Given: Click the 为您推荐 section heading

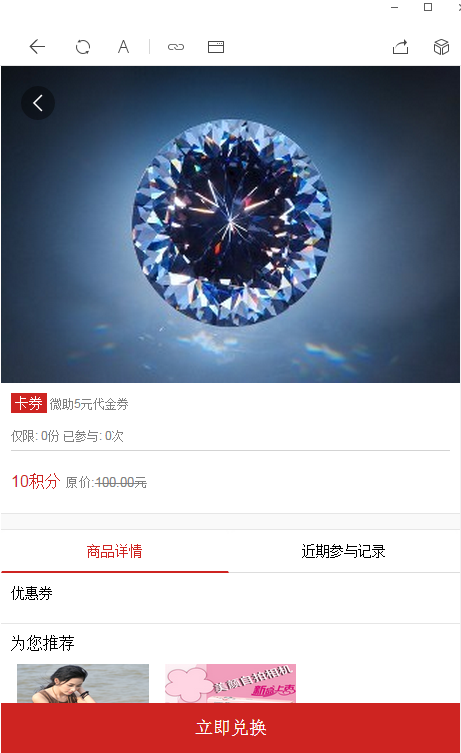Looking at the screenshot, I should pyautogui.click(x=42, y=643).
